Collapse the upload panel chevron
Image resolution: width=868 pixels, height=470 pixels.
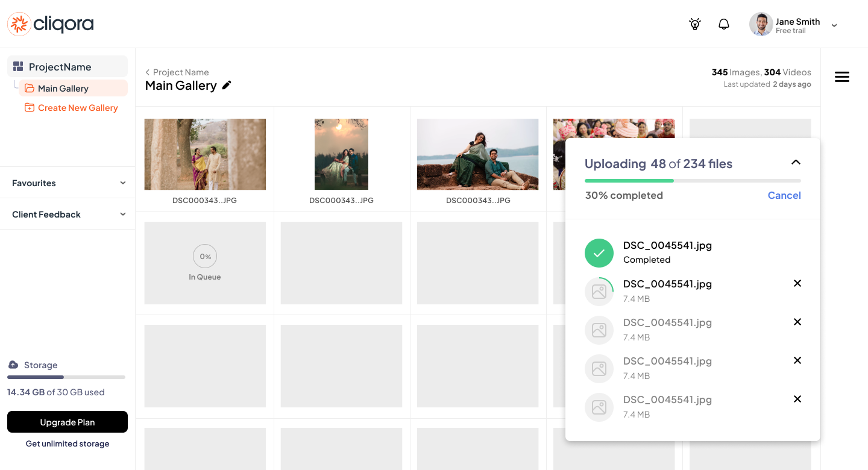coord(796,162)
